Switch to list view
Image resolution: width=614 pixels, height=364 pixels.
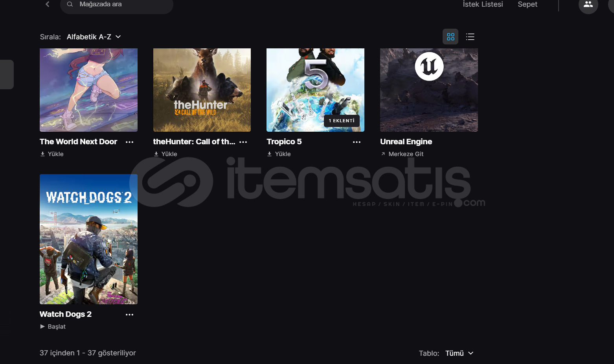click(470, 37)
